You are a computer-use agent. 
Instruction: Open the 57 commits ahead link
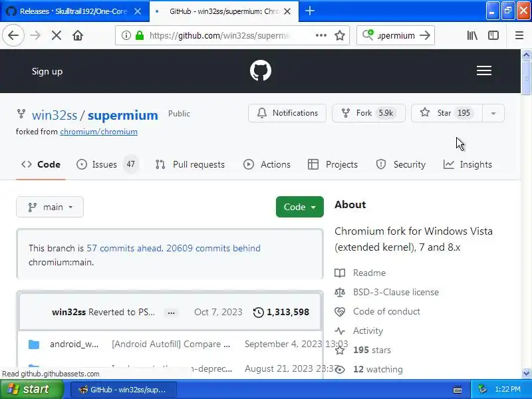click(x=124, y=248)
